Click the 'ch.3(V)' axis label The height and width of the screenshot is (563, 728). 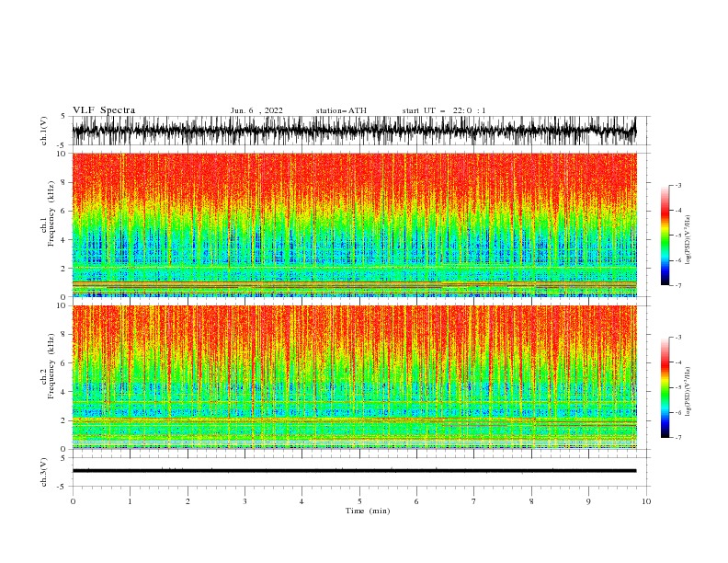pos(44,472)
